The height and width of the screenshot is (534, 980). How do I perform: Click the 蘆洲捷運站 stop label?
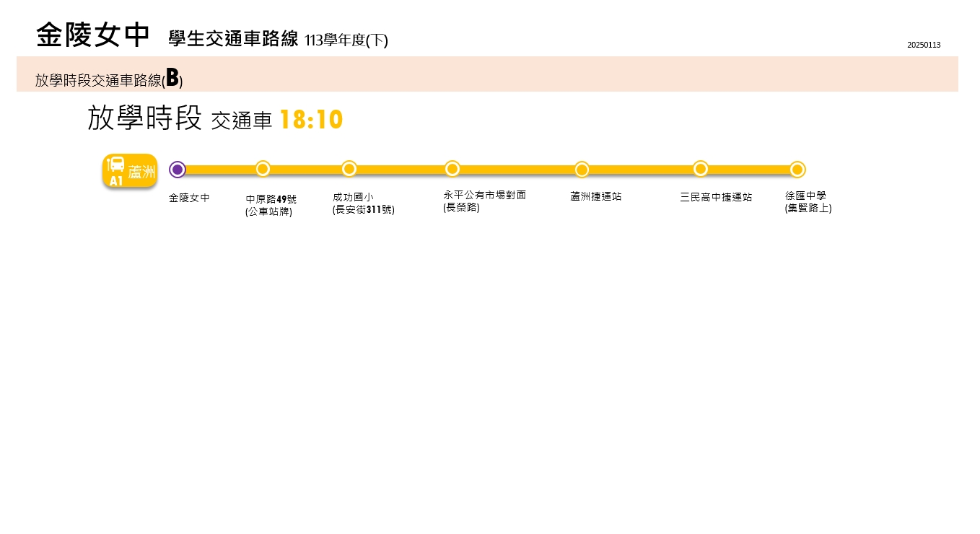(x=595, y=196)
